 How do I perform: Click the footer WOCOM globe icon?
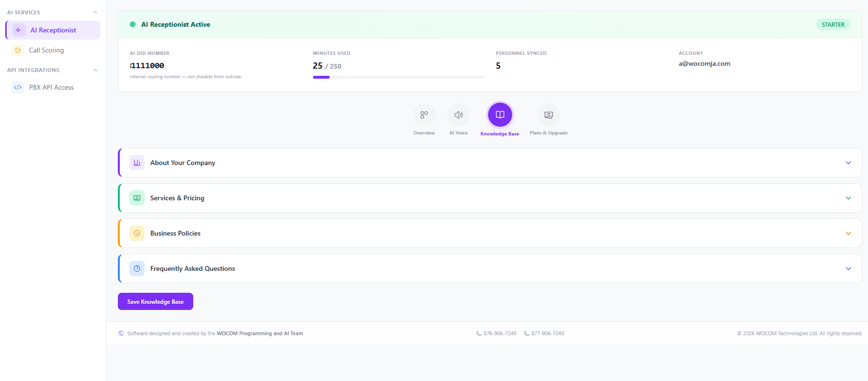tap(121, 333)
